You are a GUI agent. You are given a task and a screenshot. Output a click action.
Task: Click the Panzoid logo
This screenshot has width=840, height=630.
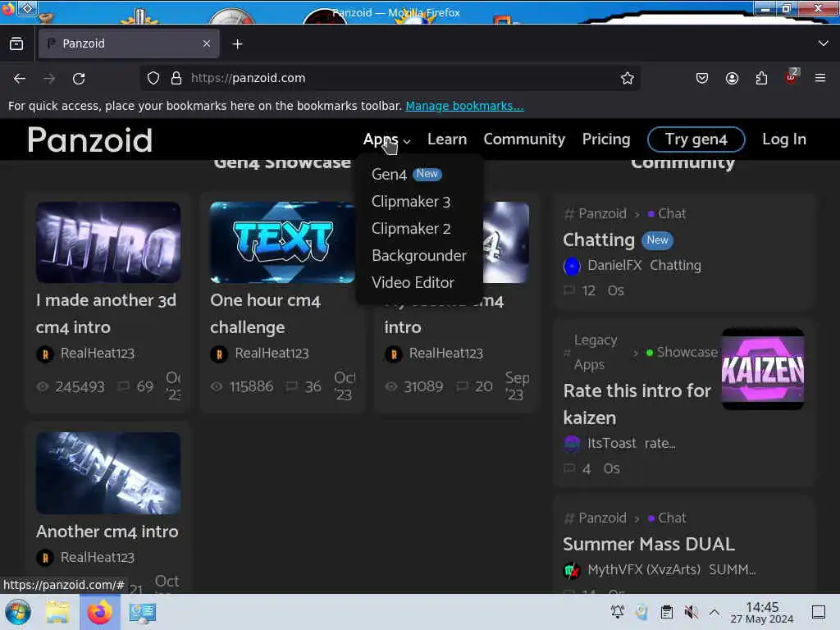click(x=90, y=139)
